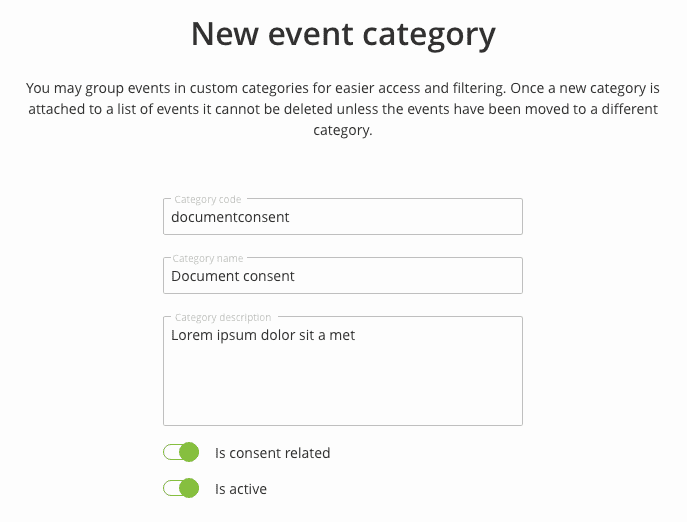
Task: Click the green knob of the consent toggle
Action: point(189,453)
